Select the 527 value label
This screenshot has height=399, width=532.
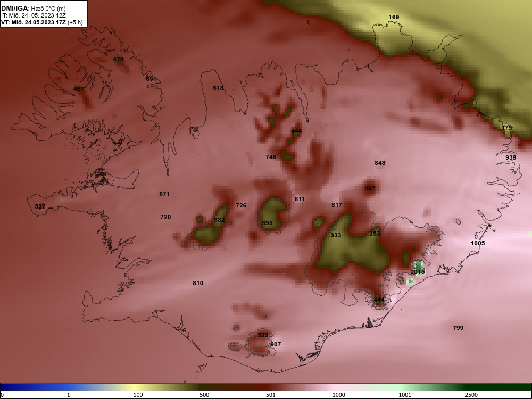40,206
